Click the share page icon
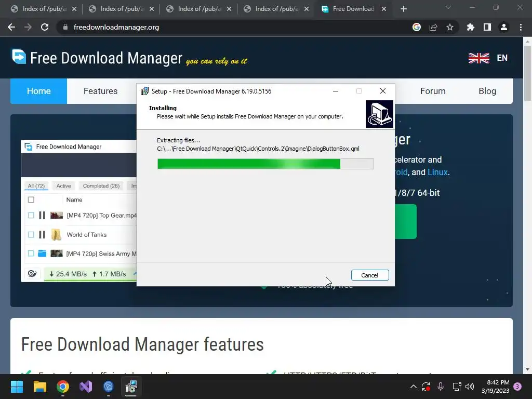Image resolution: width=532 pixels, height=399 pixels. 433,27
